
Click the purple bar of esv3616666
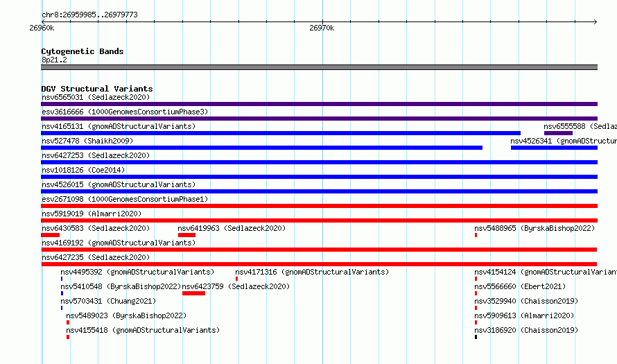pyautogui.click(x=319, y=119)
